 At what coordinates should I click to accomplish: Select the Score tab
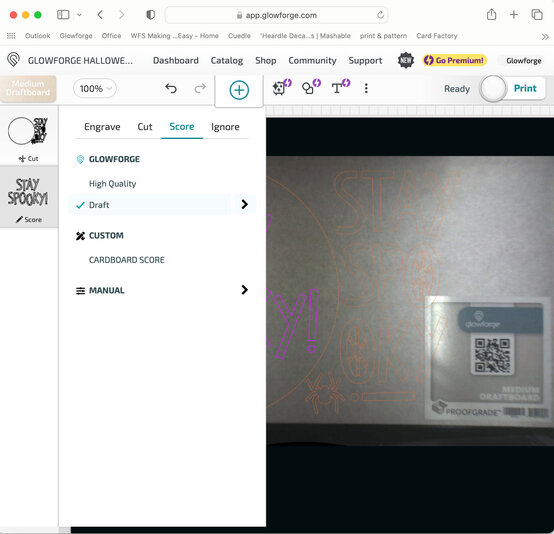[182, 127]
